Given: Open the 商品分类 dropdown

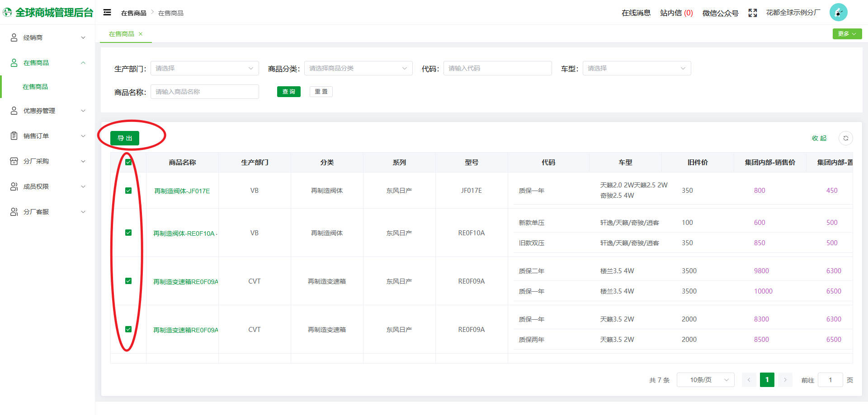Looking at the screenshot, I should point(358,68).
